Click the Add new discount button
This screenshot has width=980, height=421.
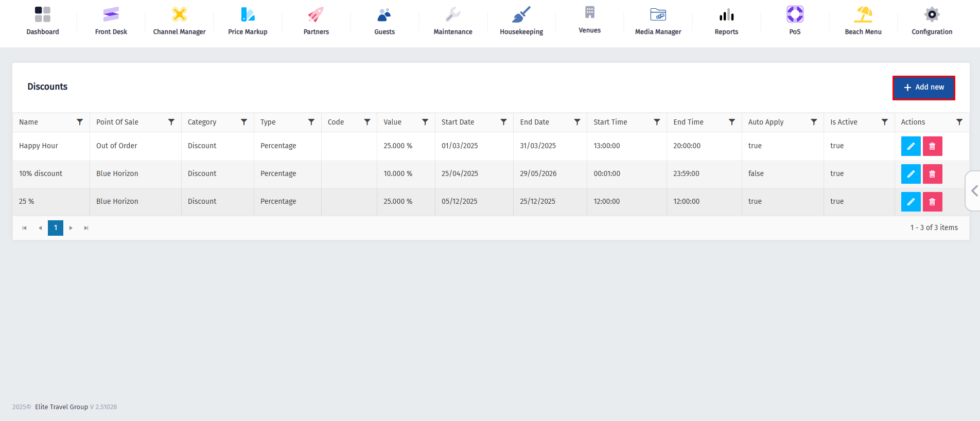(923, 87)
